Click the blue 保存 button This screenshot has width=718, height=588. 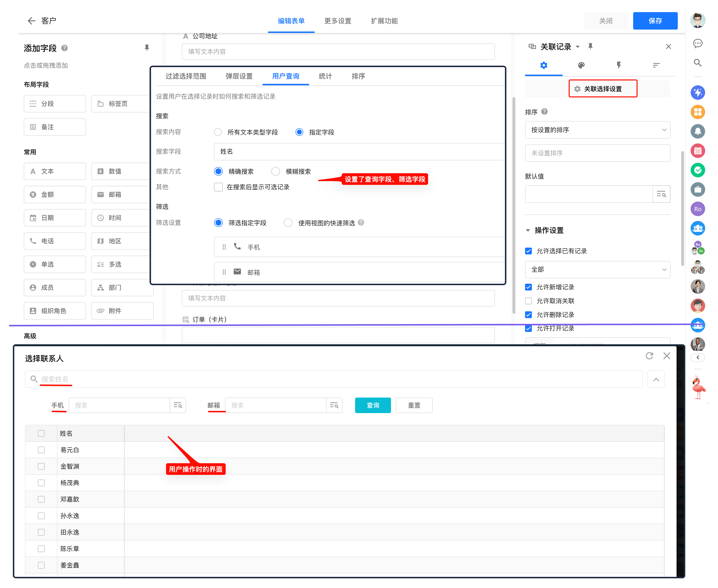(x=655, y=21)
